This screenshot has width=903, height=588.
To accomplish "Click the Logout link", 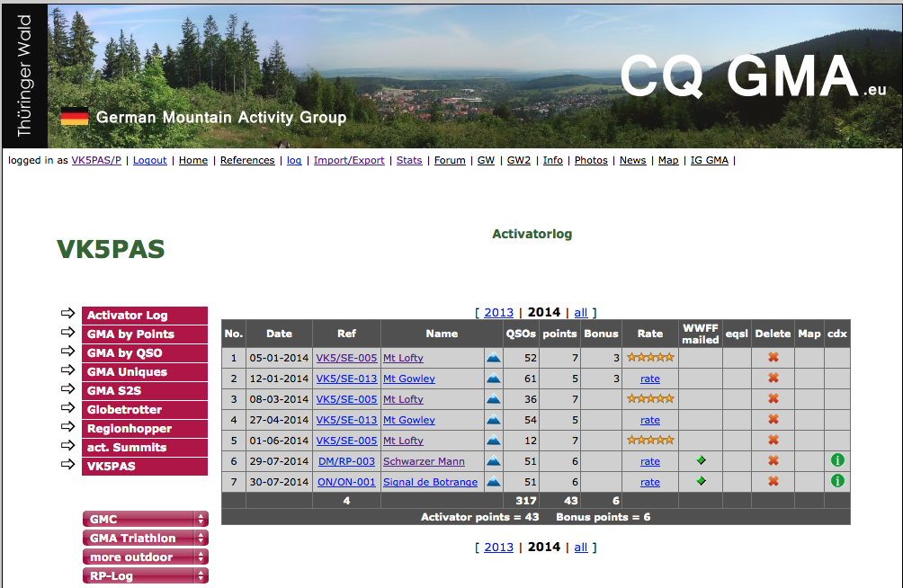I will tap(149, 160).
